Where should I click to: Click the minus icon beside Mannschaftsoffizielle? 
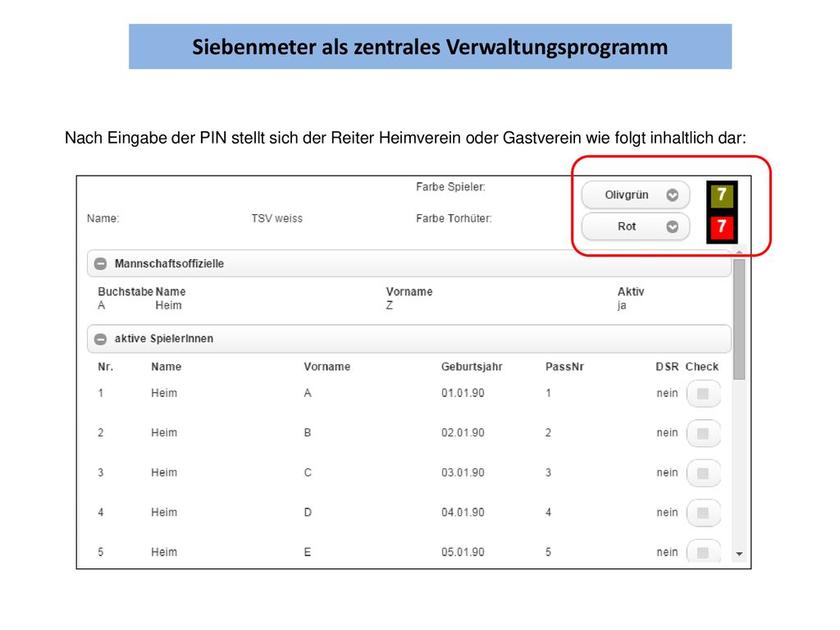100,263
